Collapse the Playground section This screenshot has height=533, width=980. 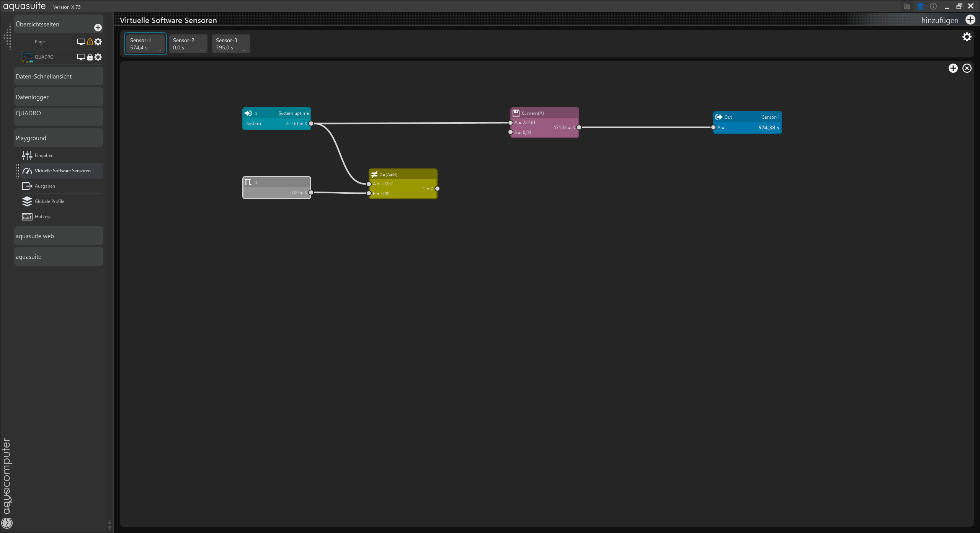click(58, 138)
